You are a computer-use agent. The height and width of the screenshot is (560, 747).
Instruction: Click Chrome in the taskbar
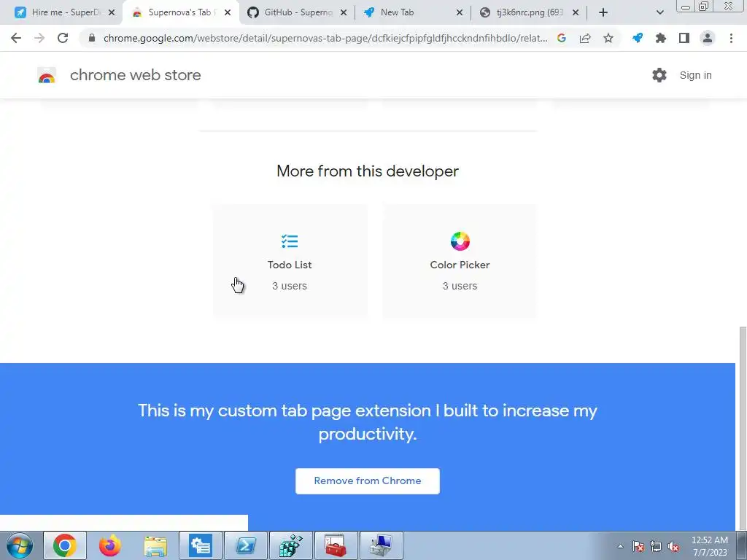tap(65, 545)
